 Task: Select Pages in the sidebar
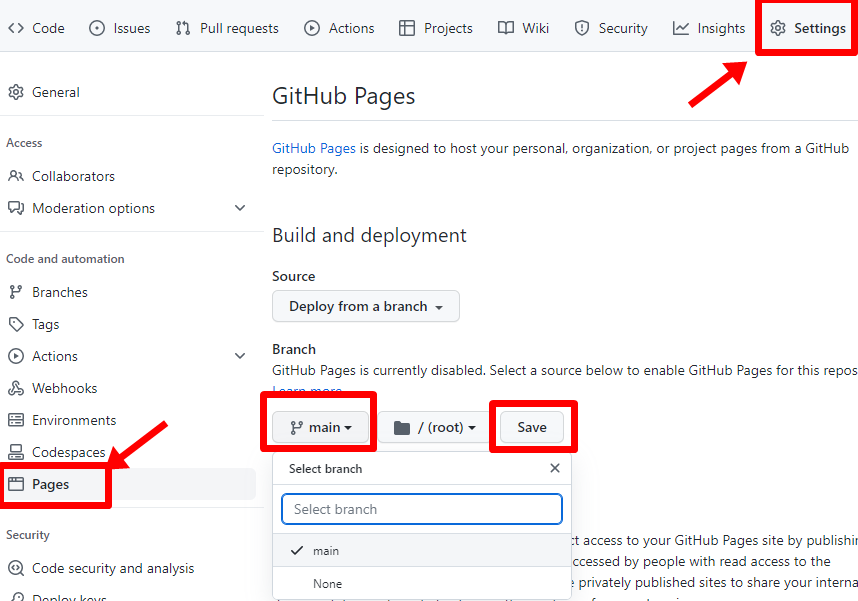(x=128, y=484)
